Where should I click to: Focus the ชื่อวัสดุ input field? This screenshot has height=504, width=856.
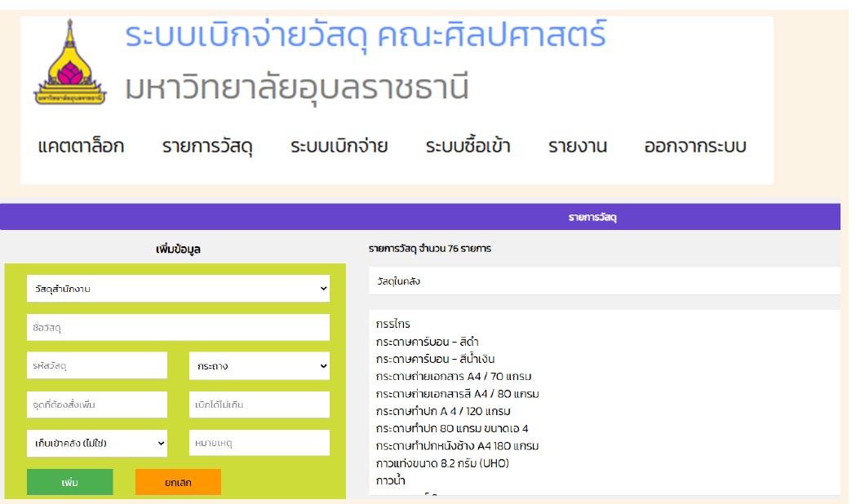[178, 327]
